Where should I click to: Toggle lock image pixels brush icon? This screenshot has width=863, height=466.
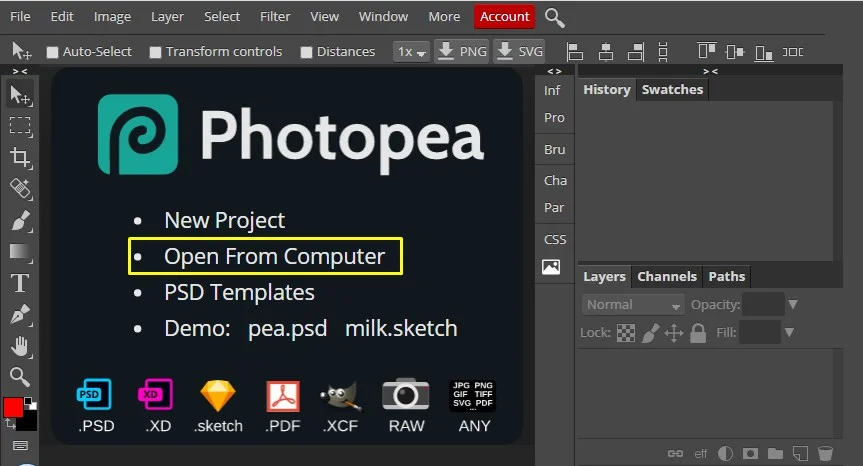(x=651, y=333)
